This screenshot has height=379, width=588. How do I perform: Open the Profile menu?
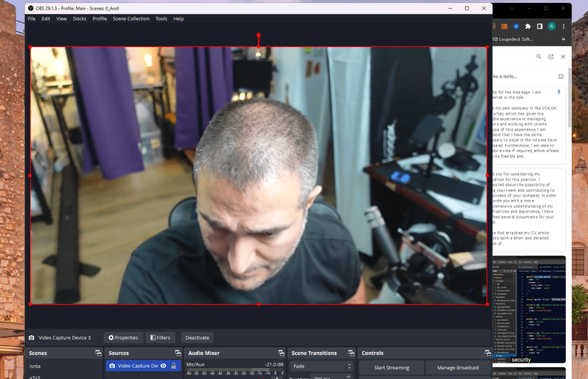click(x=100, y=19)
